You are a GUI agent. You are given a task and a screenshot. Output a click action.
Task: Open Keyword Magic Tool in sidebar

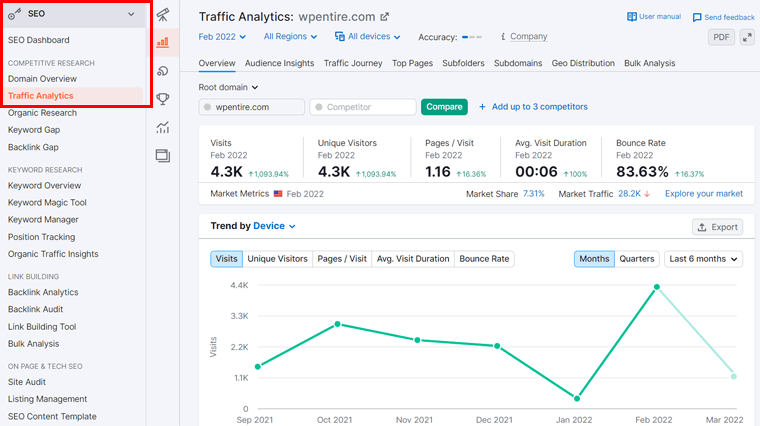[47, 203]
